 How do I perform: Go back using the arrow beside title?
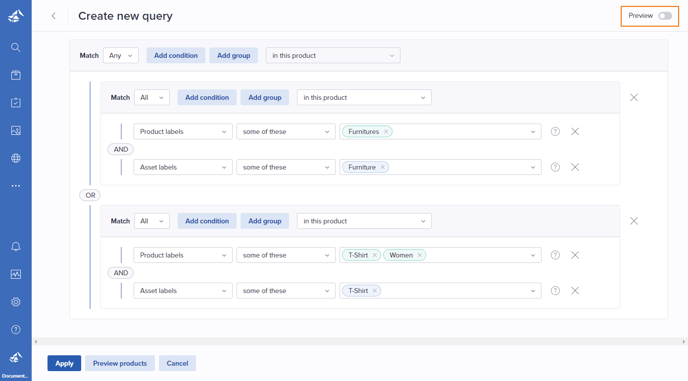(x=54, y=16)
